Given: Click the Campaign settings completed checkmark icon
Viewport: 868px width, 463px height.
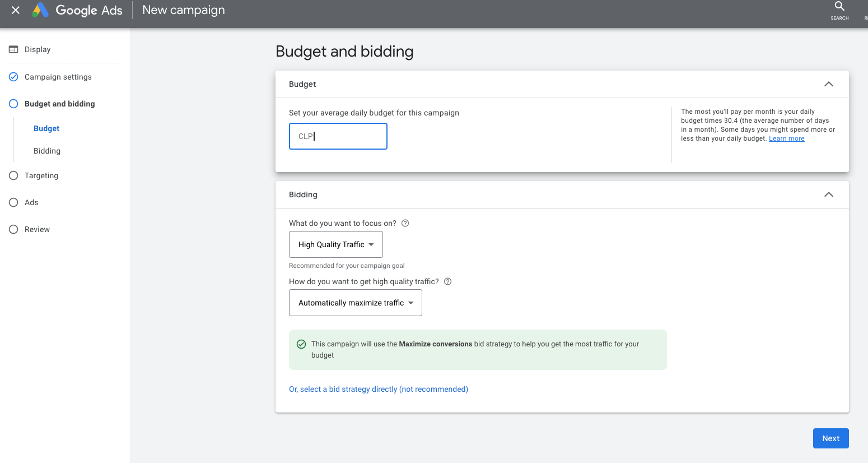Looking at the screenshot, I should point(13,77).
